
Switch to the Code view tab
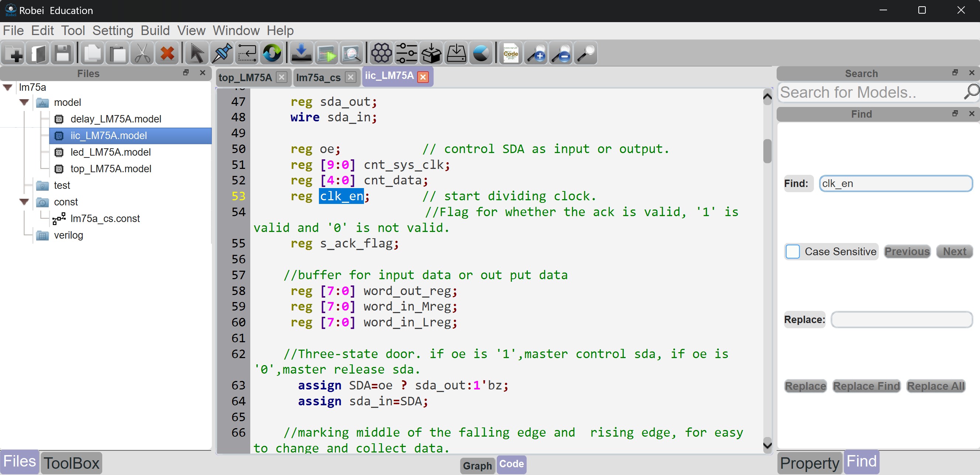pyautogui.click(x=511, y=464)
